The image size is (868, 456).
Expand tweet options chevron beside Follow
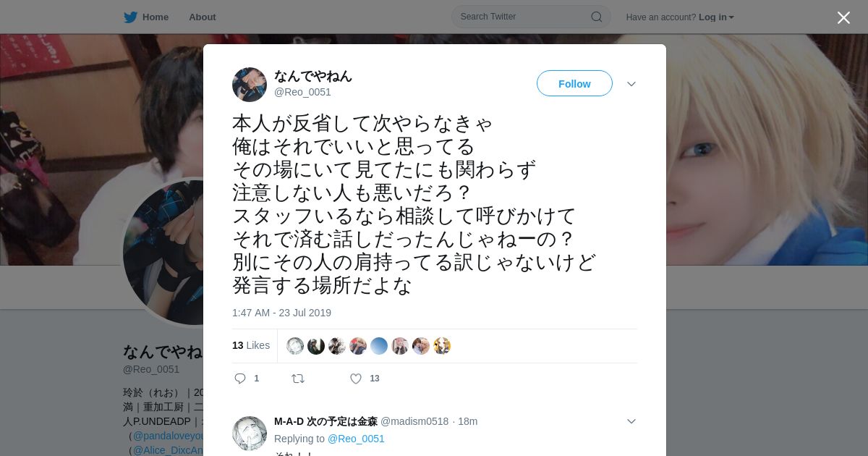click(x=631, y=84)
